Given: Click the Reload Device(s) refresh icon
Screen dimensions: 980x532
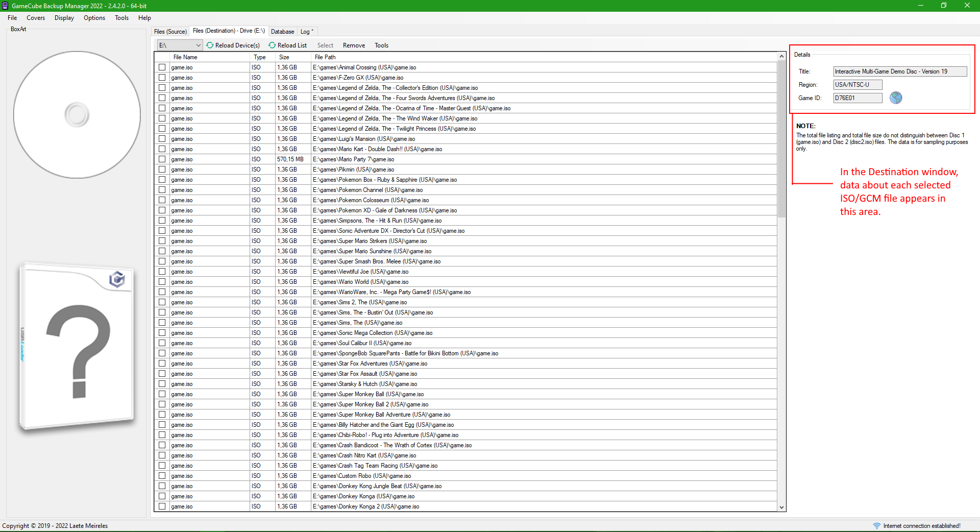Looking at the screenshot, I should point(210,45).
